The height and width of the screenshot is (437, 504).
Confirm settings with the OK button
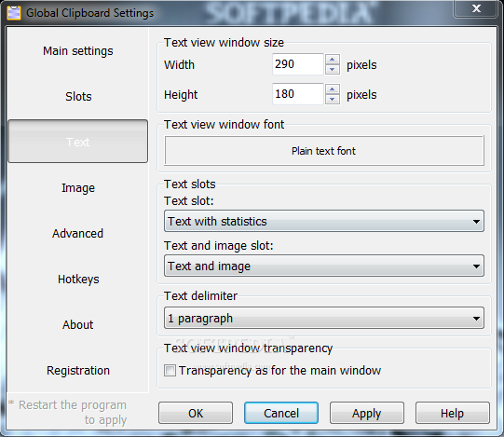(x=196, y=413)
